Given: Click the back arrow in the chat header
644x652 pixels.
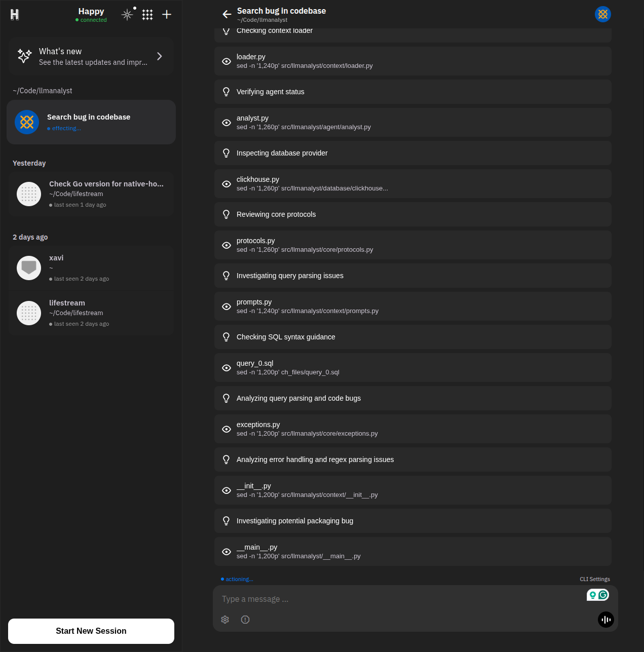Looking at the screenshot, I should tap(226, 14).
